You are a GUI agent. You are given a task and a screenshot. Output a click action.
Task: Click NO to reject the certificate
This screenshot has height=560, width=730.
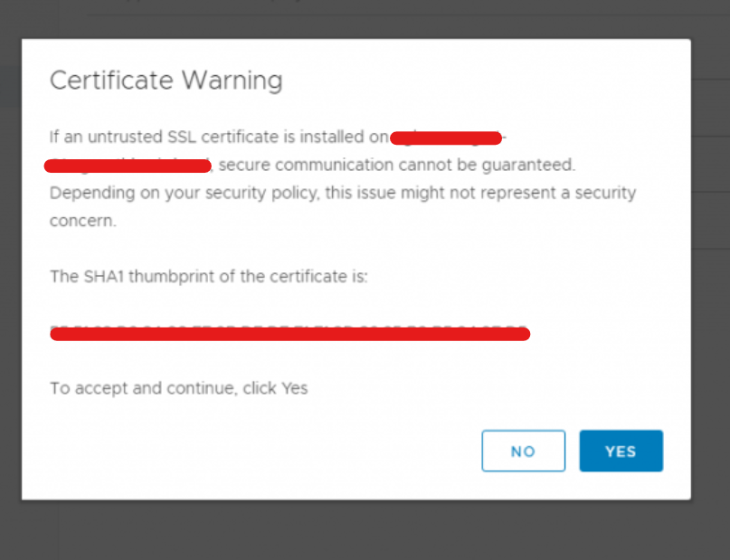click(x=523, y=451)
